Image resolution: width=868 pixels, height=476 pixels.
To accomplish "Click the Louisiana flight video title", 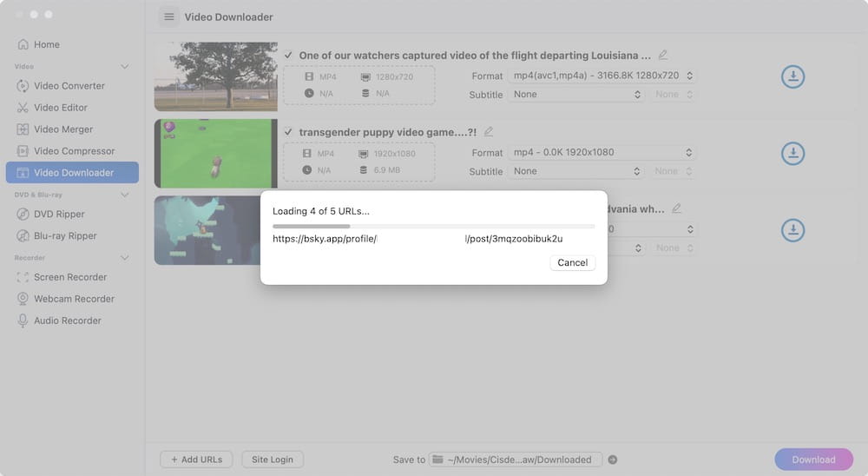I will coord(475,56).
